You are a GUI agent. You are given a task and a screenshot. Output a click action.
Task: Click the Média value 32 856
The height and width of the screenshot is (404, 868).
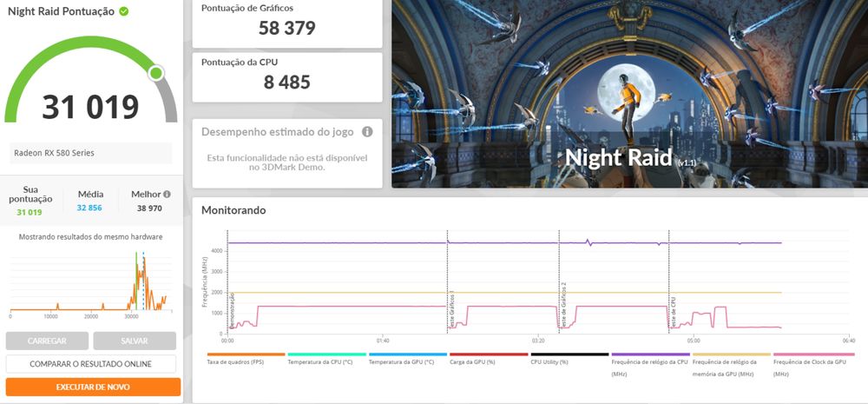90,208
